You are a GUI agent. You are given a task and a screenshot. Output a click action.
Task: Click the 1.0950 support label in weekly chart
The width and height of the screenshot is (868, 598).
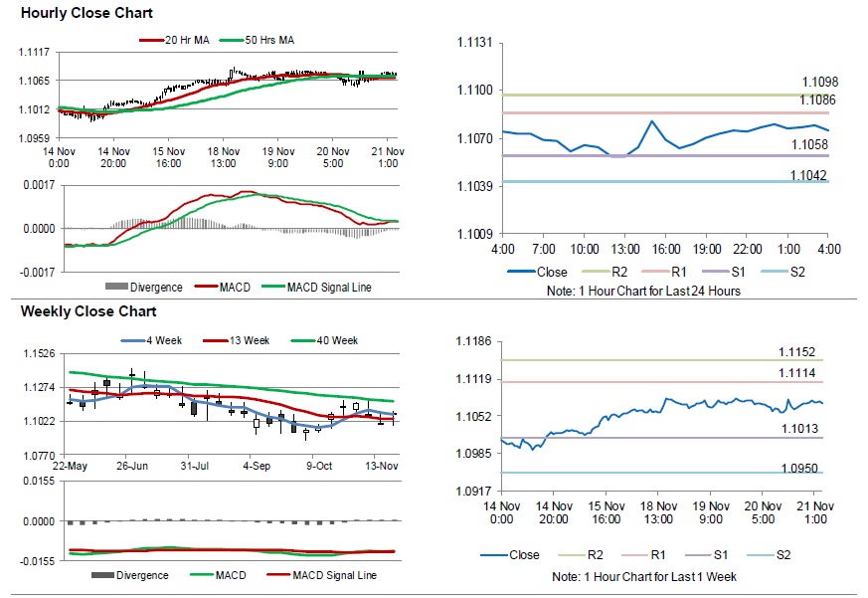pos(799,469)
